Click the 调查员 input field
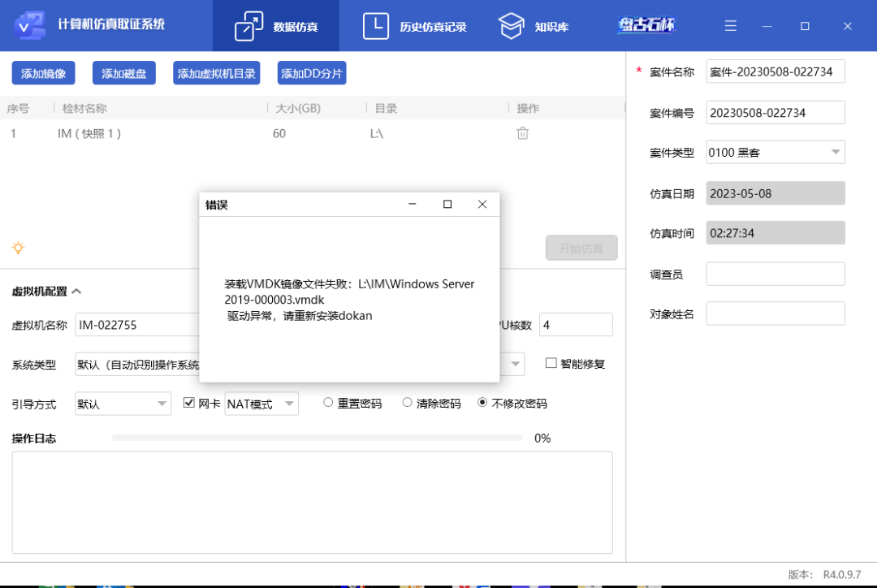Image resolution: width=877 pixels, height=588 pixels. [775, 275]
